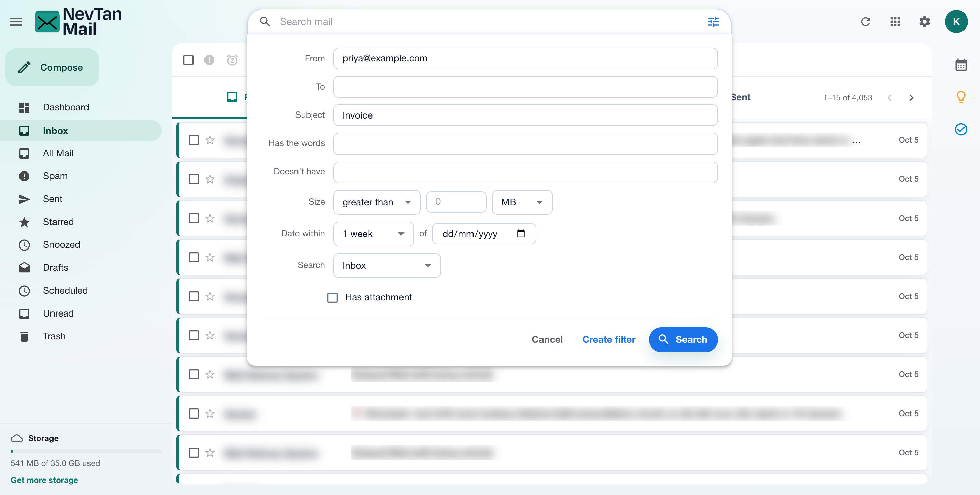Expand the MB size unit dropdown
The width and height of the screenshot is (980, 495).
[x=522, y=202]
